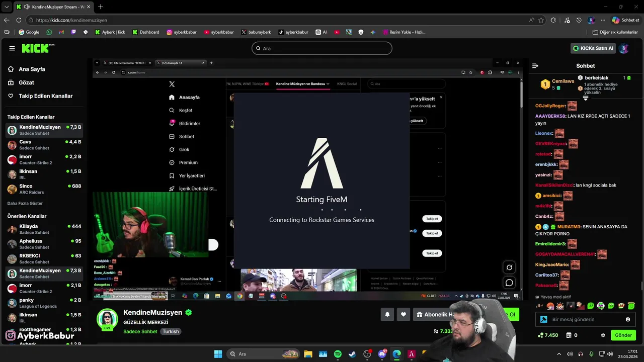The width and height of the screenshot is (644, 362).
Task: Open the Killayda recommended channel
Action: [x=44, y=229]
